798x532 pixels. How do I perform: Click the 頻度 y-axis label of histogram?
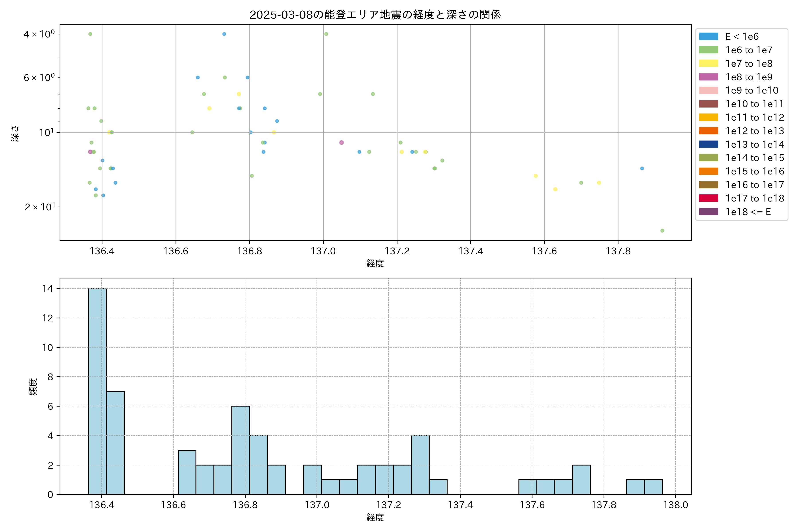33,387
